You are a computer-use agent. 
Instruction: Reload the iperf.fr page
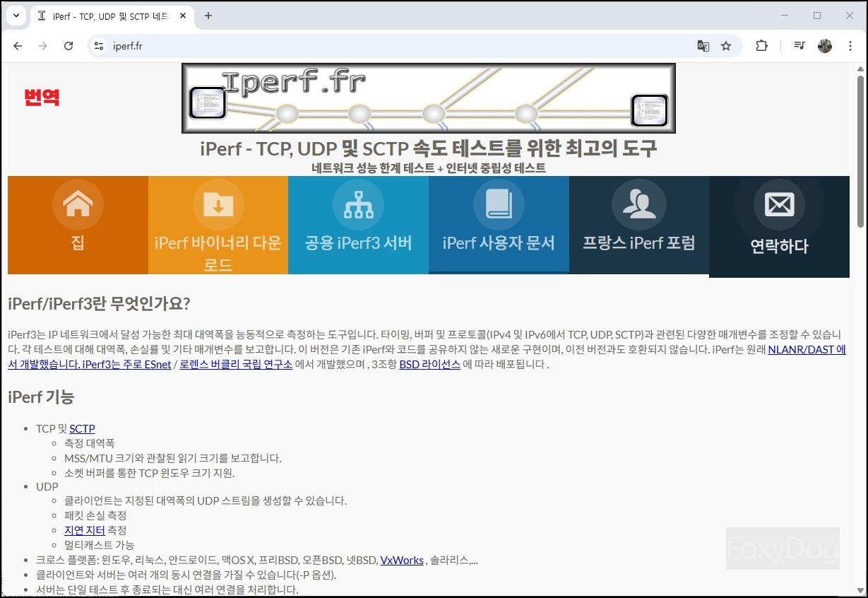pyautogui.click(x=69, y=46)
